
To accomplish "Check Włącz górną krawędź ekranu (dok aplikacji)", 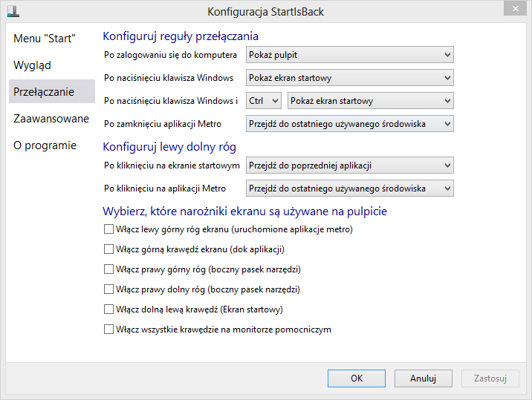I will pos(108,249).
